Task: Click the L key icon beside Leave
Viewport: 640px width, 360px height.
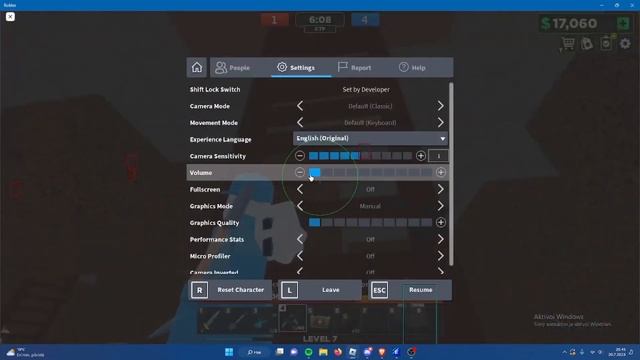Action: pos(289,290)
